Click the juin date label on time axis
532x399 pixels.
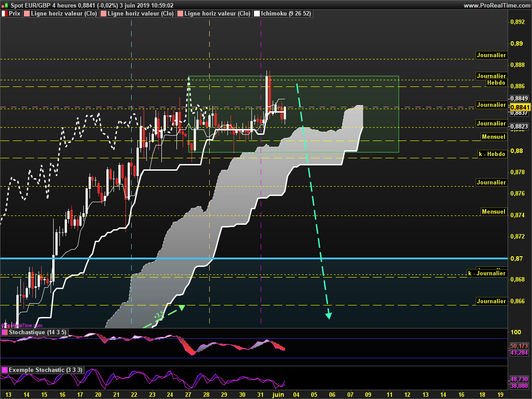278,394
